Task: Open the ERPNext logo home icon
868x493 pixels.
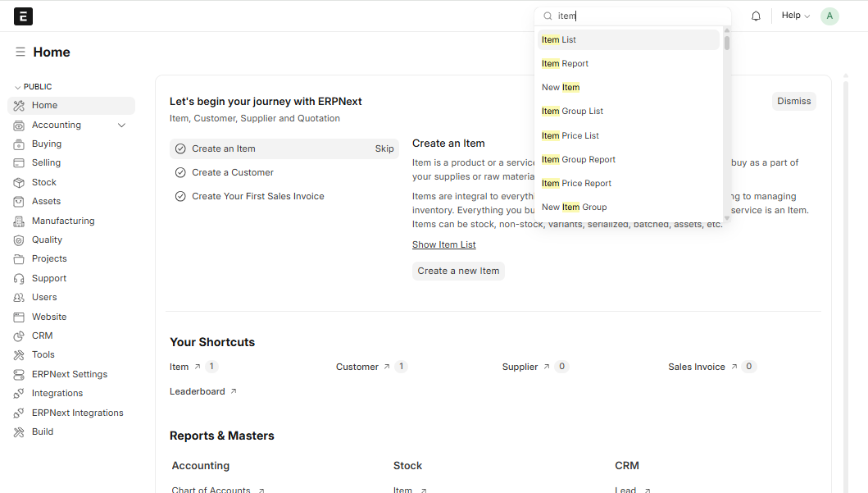Action: [x=23, y=16]
